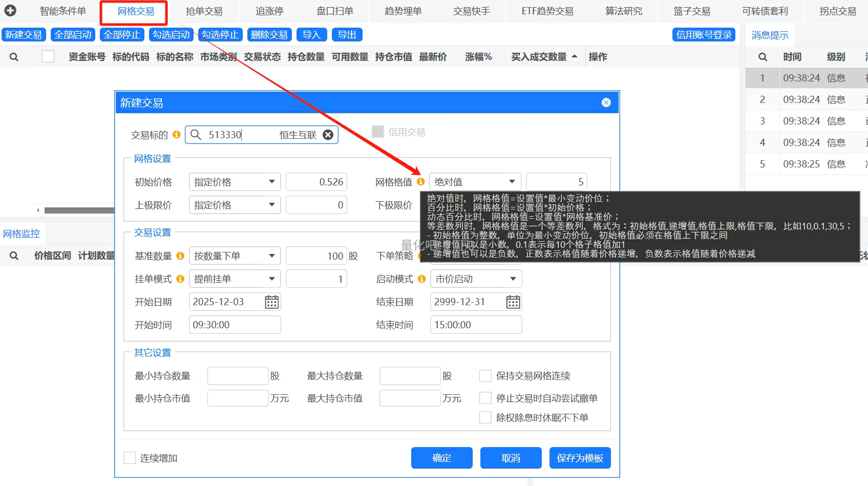Click the 开始时间 input field
Image resolution: width=868 pixels, height=486 pixels.
click(x=235, y=325)
